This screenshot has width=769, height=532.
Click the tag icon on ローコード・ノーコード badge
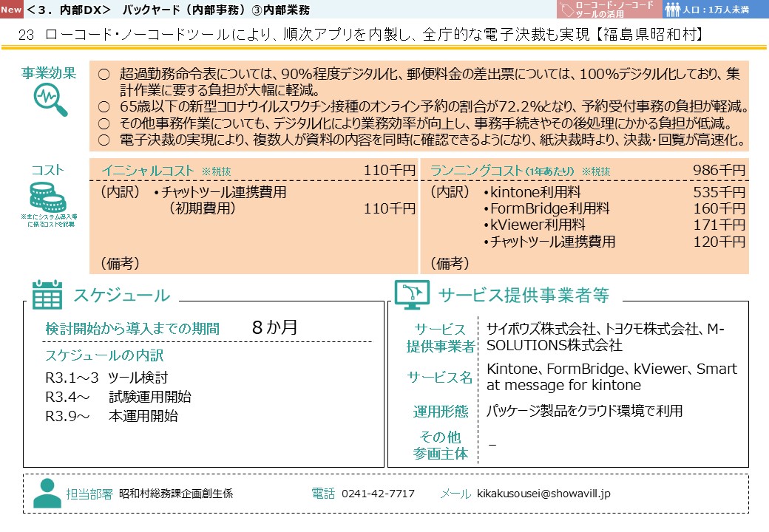coord(567,10)
